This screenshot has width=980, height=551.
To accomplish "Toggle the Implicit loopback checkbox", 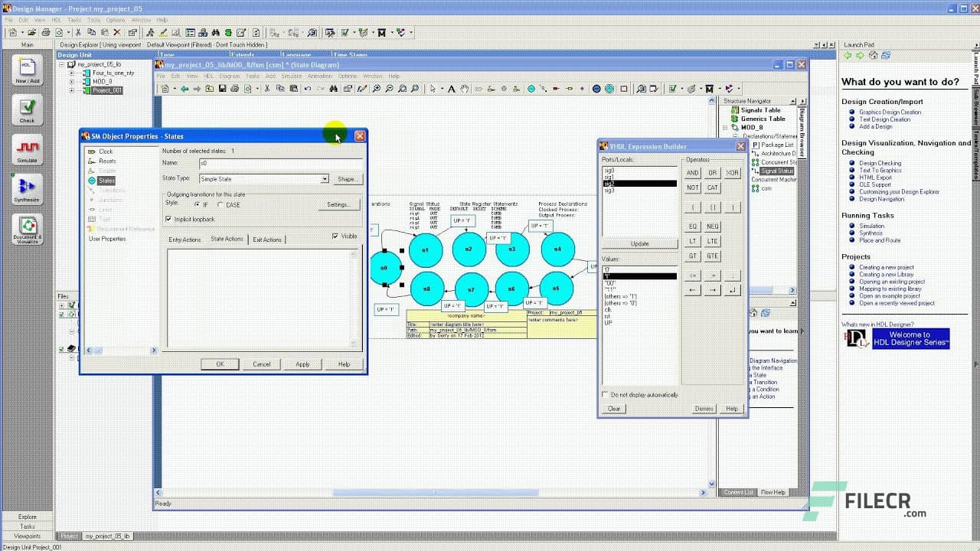I will click(x=168, y=219).
